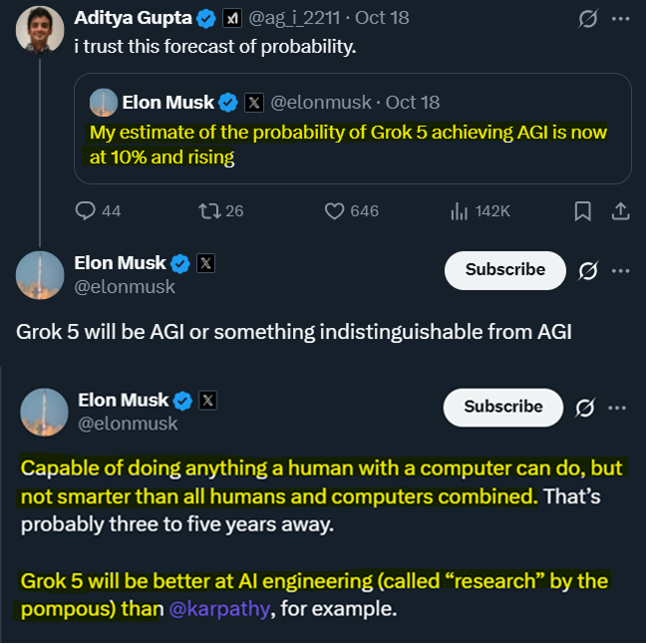Open more options on the Grok 5 AGI tweet
This screenshot has height=644, width=646.
[621, 270]
